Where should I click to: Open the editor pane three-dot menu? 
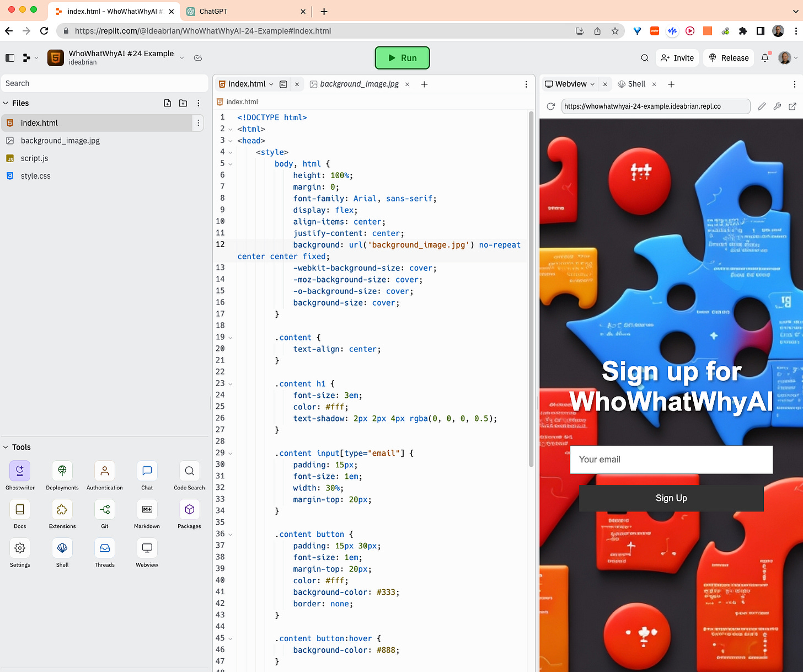click(x=526, y=84)
